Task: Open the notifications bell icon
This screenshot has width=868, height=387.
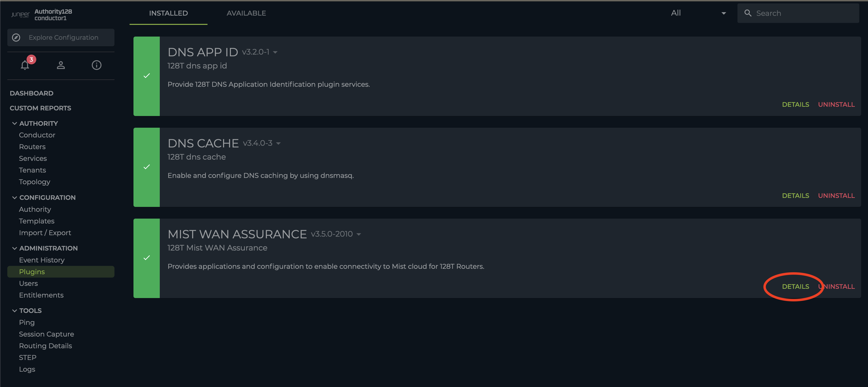Action: (x=25, y=65)
